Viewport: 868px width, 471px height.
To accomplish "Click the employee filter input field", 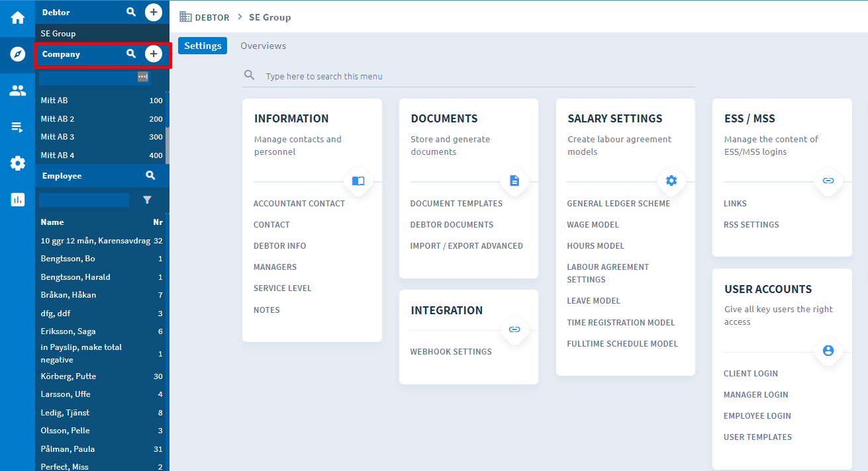I will coord(84,200).
